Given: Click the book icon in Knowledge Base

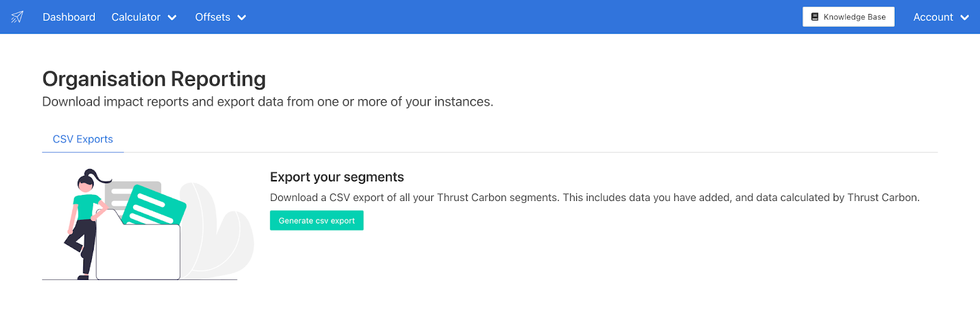Looking at the screenshot, I should (815, 17).
